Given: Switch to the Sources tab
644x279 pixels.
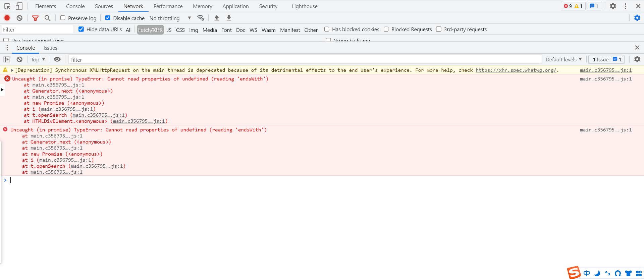Looking at the screenshot, I should [x=104, y=6].
